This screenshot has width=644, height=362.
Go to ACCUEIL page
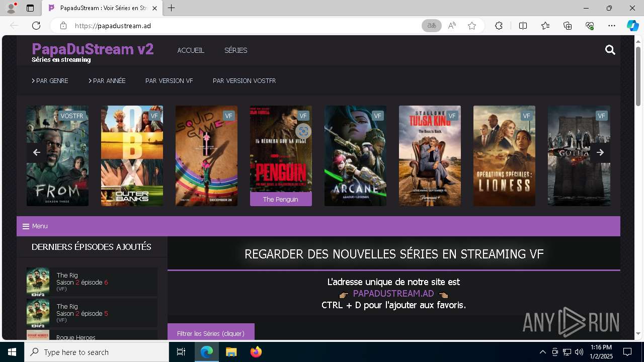tap(191, 50)
